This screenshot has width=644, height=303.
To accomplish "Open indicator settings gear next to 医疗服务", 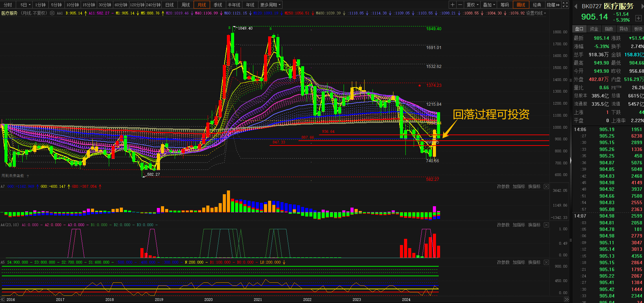I will (52, 13).
